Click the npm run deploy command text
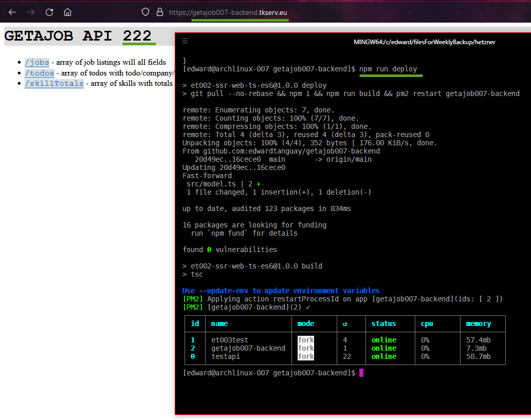The image size is (531, 420). [388, 69]
